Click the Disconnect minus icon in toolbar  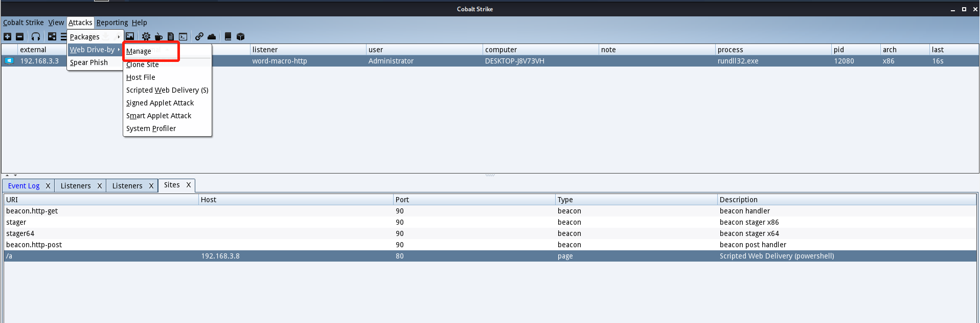19,36
